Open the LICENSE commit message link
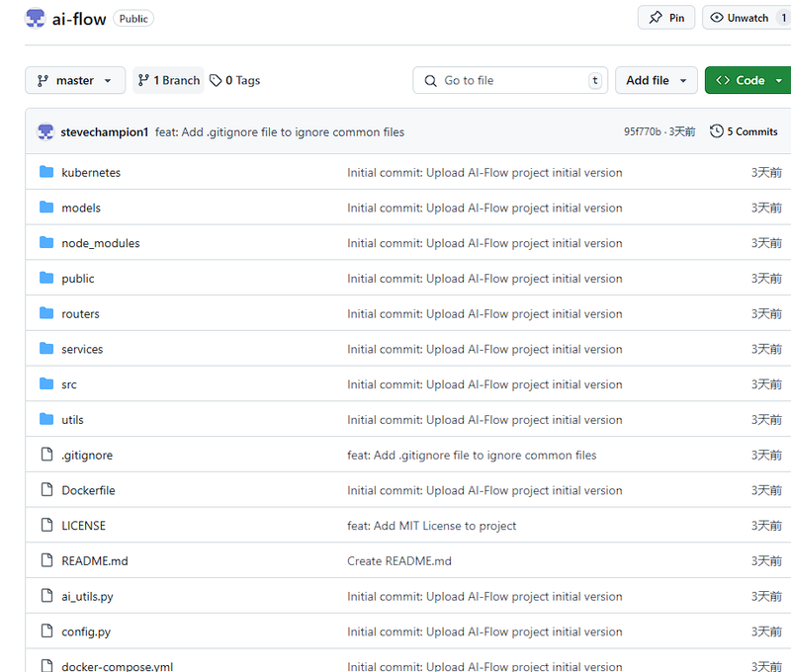This screenshot has width=791, height=672. coord(431,526)
